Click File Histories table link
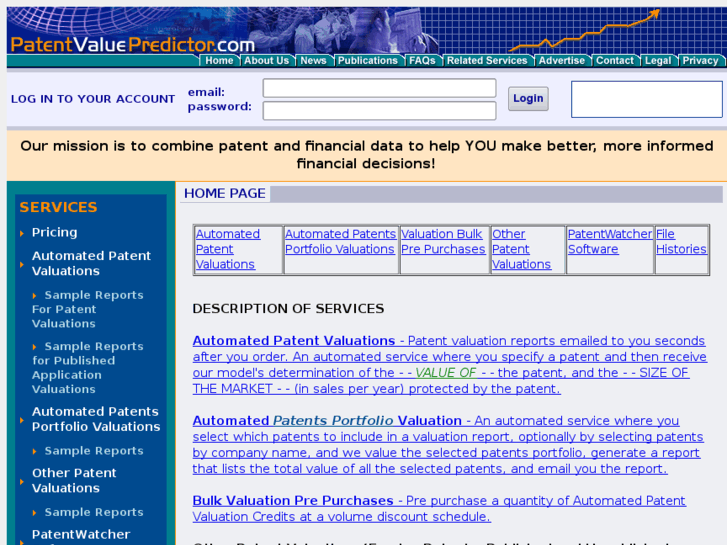Screen dimensions: 727x545 point(681,242)
